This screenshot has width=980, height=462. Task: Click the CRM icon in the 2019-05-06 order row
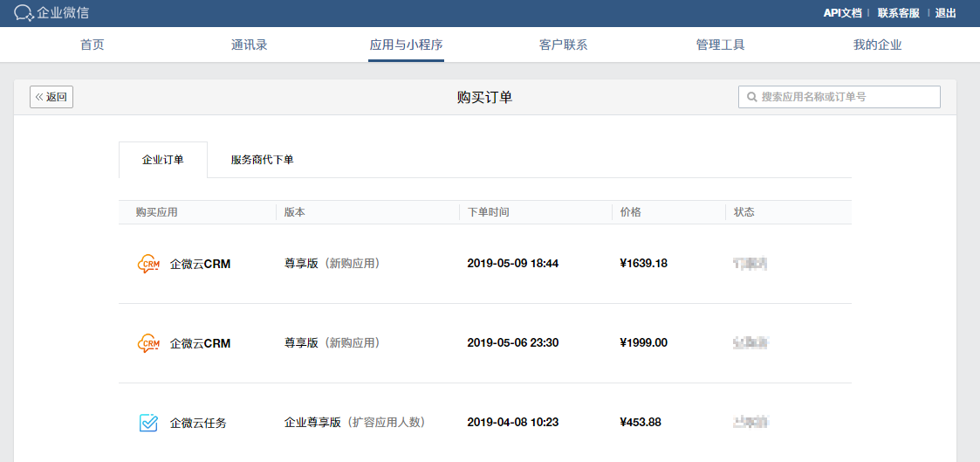148,343
